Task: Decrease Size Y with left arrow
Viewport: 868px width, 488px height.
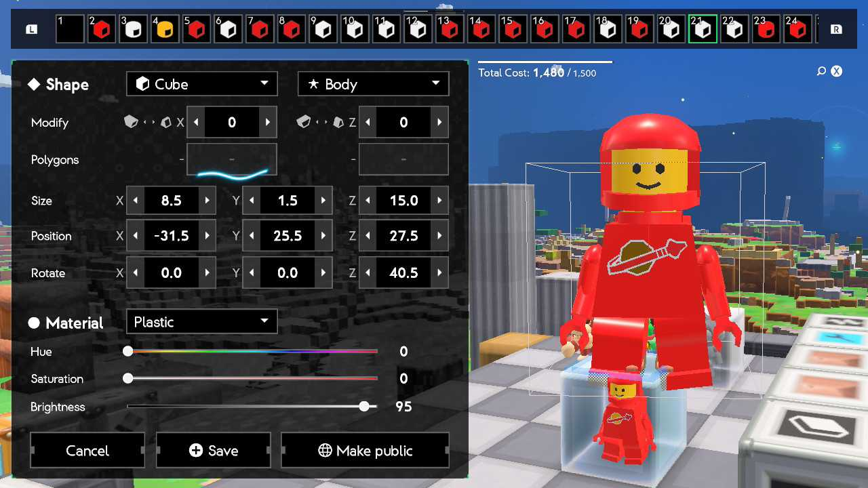Action: 252,201
